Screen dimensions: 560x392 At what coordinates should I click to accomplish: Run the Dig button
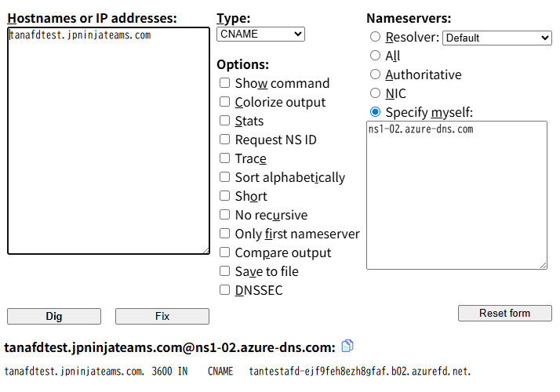click(54, 316)
